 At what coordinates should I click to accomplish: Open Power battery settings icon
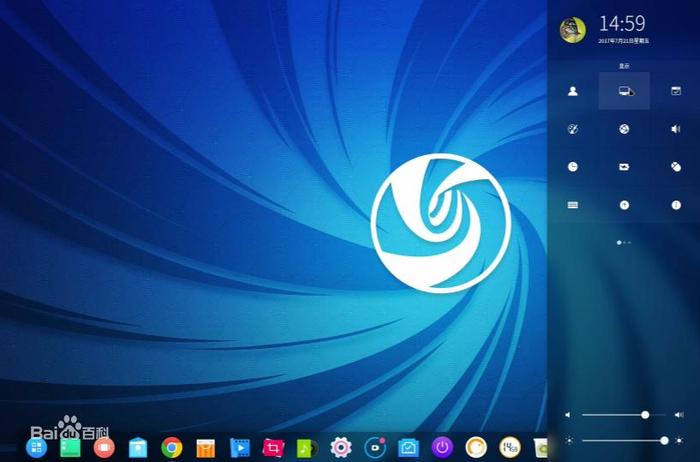624,167
